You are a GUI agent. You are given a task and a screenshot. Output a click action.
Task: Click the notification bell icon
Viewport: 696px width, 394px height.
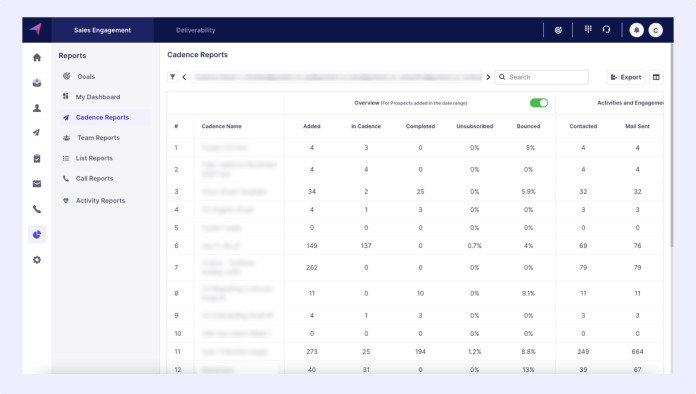click(637, 30)
